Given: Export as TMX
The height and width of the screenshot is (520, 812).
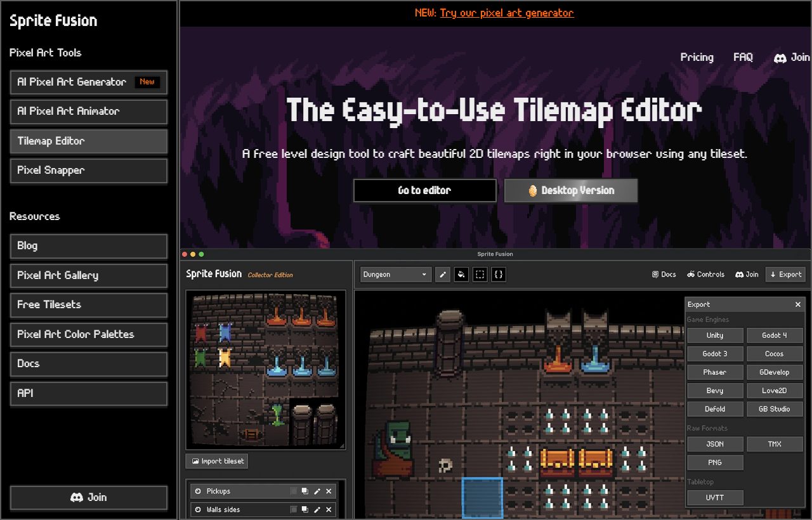Looking at the screenshot, I should pos(775,444).
